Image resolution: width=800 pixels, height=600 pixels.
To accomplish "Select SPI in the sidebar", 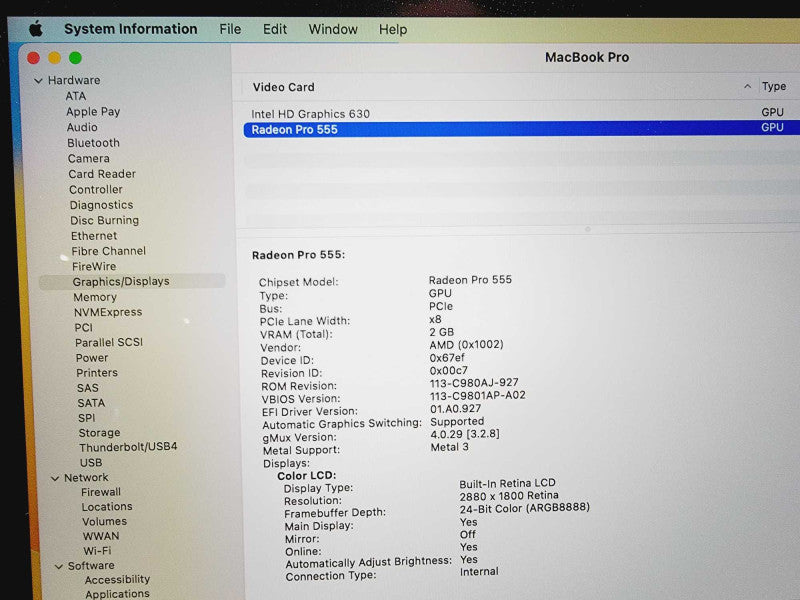I will [87, 418].
